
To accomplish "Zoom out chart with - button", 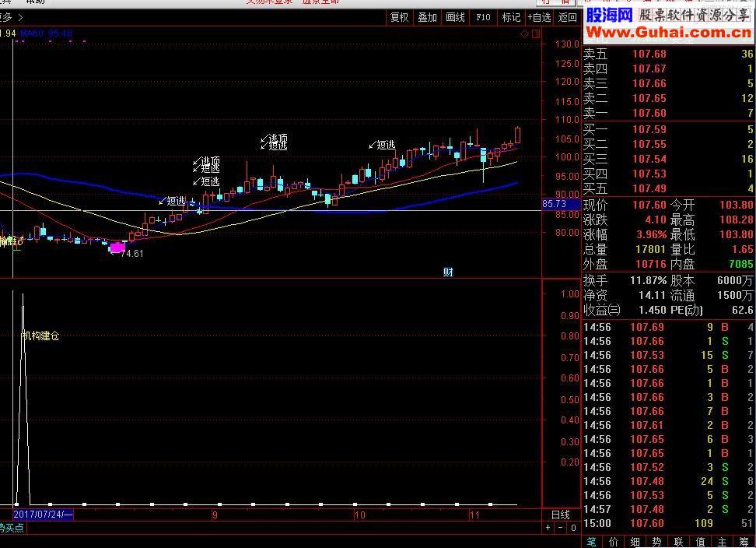I will point(560,528).
